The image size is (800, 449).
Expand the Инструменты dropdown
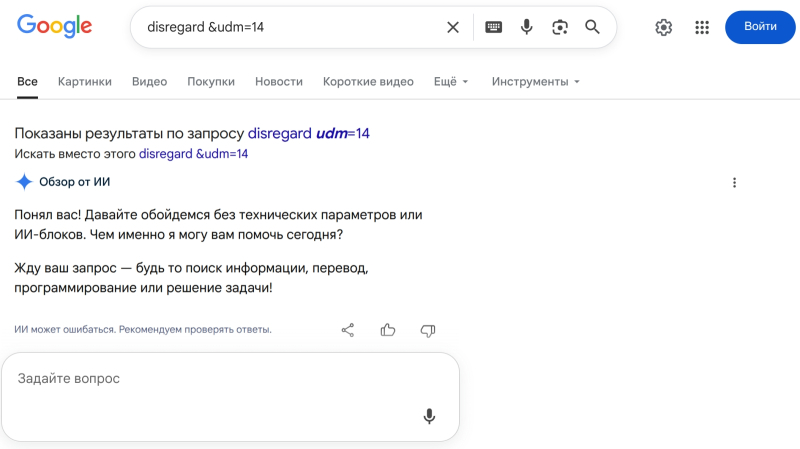[x=536, y=82]
